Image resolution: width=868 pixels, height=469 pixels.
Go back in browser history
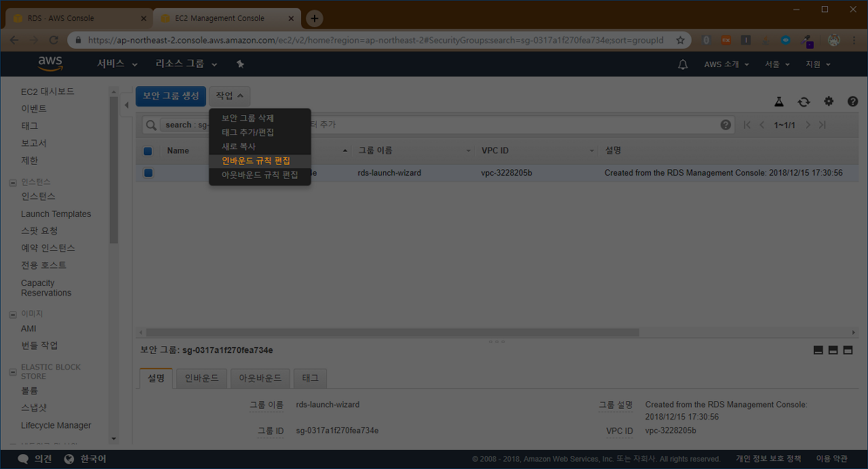pos(14,40)
